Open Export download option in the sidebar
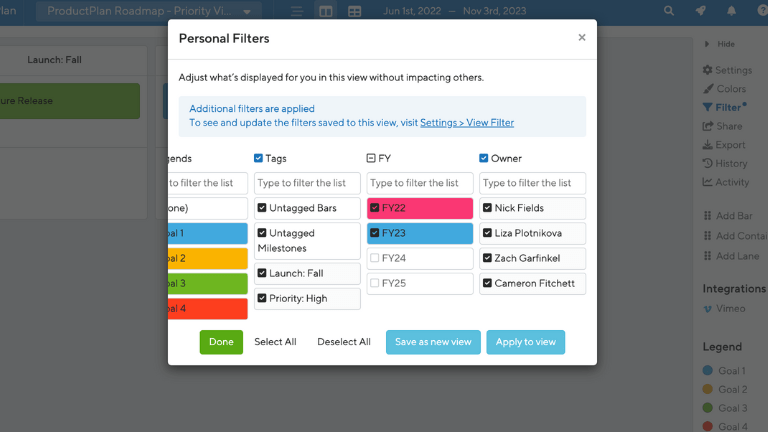Viewport: 768px width, 432px height. [724, 145]
